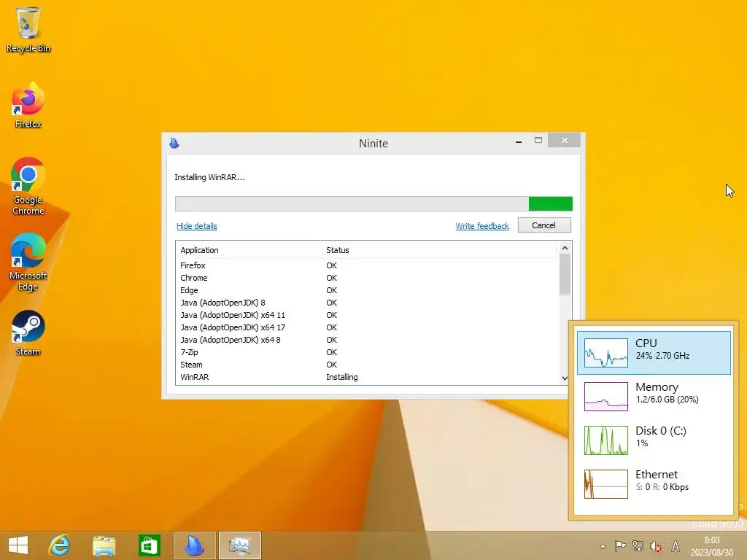Select the Steam row in the application list
The height and width of the screenshot is (560, 747).
click(367, 365)
